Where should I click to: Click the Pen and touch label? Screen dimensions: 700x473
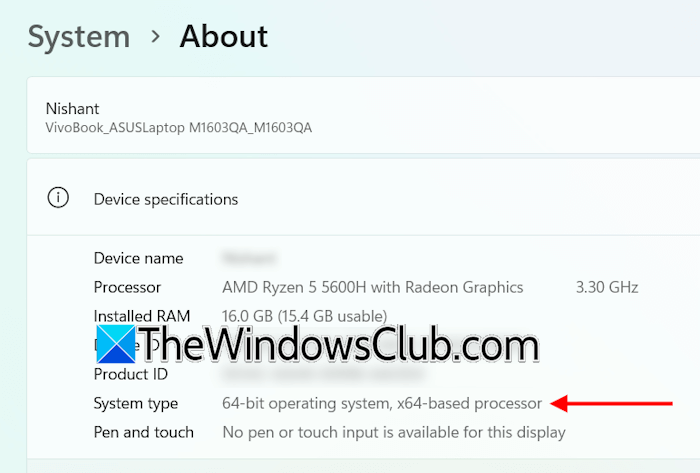(x=144, y=432)
